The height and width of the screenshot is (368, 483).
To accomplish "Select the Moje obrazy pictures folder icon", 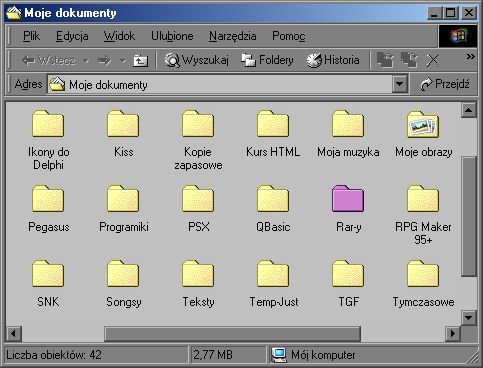I will [423, 124].
